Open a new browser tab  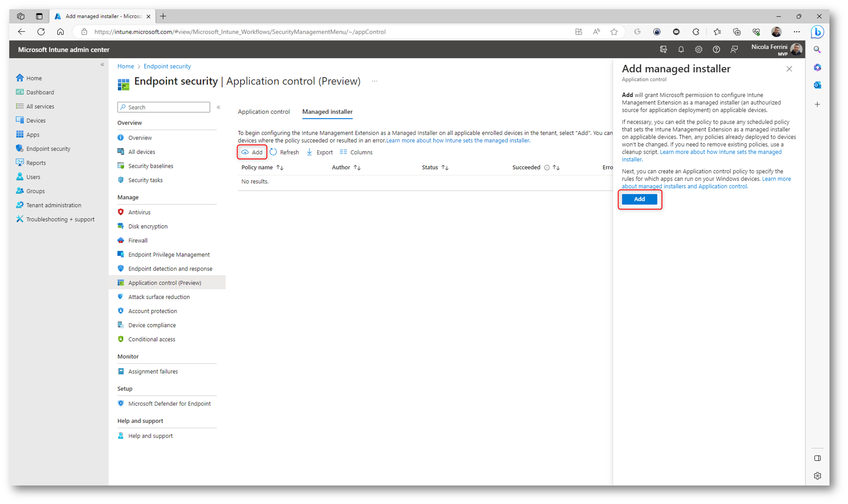[x=163, y=16]
